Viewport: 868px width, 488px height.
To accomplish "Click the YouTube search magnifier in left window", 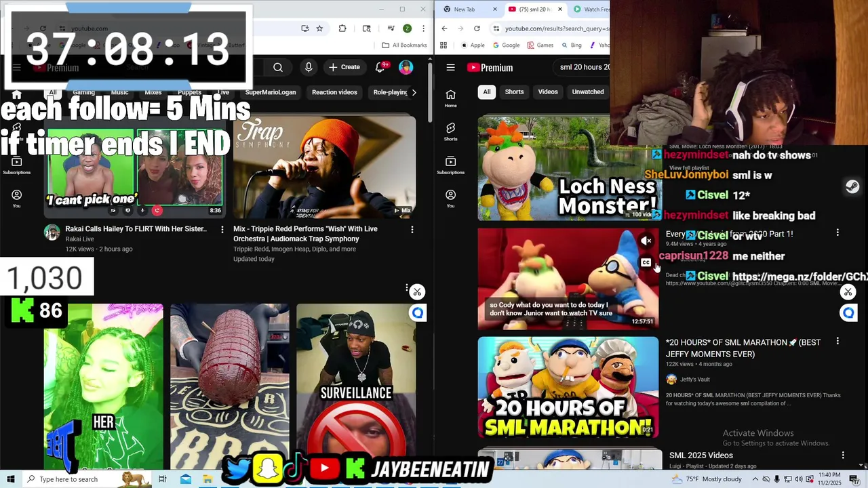I will tap(278, 67).
